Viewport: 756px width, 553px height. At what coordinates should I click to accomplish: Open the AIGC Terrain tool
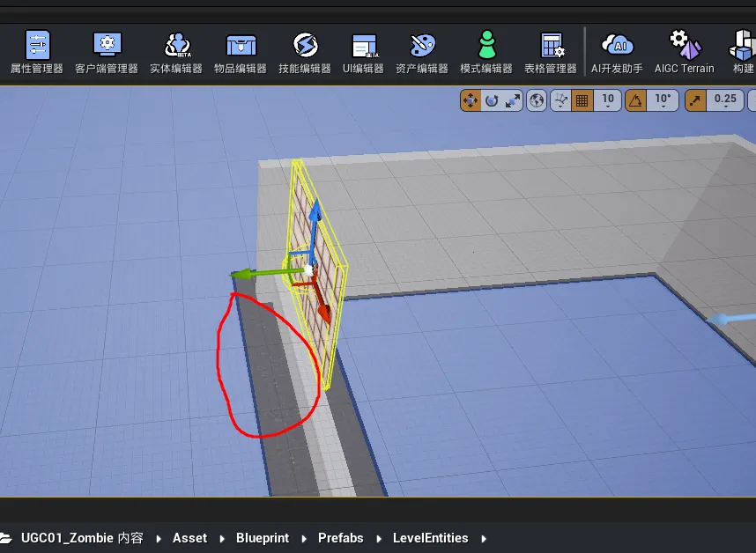click(684, 52)
